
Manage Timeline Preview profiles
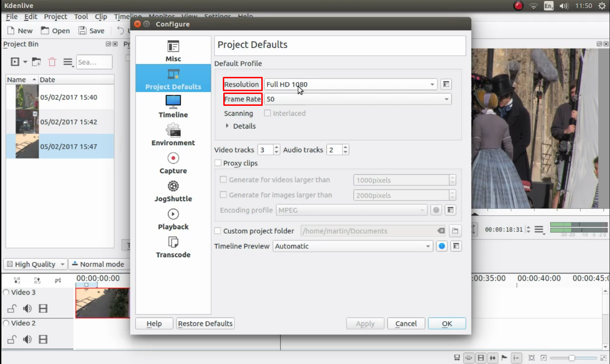(x=456, y=246)
